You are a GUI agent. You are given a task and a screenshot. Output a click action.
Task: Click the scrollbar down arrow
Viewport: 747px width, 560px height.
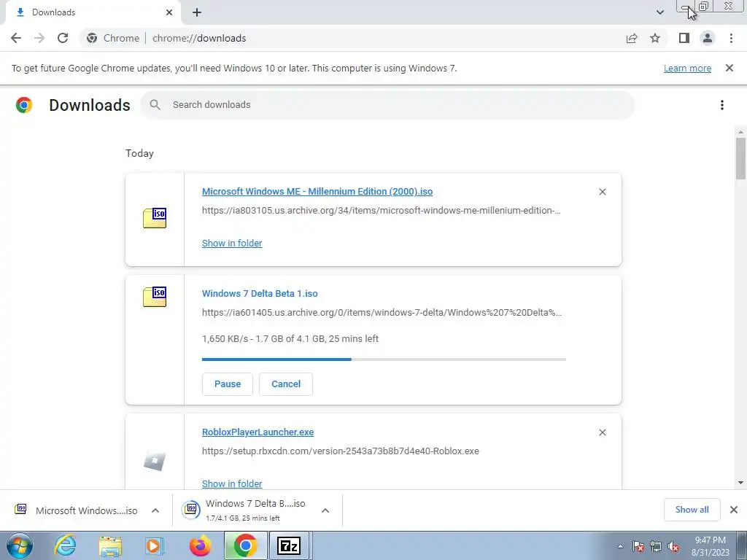click(740, 483)
